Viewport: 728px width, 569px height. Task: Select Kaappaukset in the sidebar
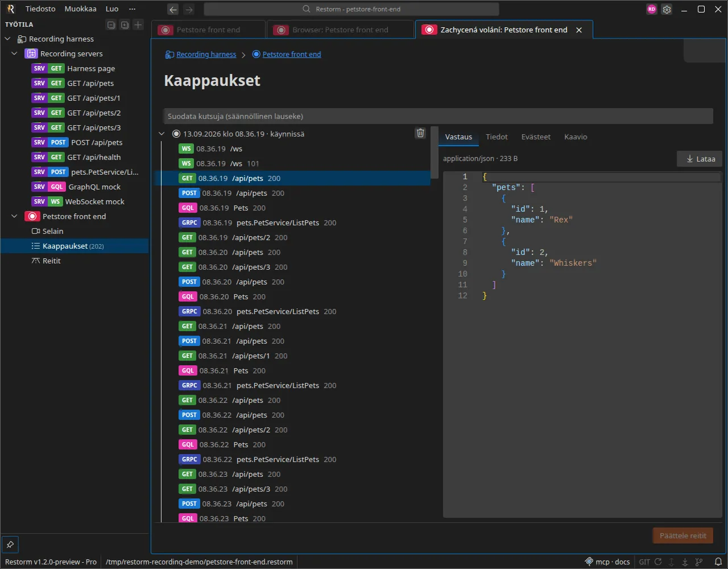tap(75, 246)
